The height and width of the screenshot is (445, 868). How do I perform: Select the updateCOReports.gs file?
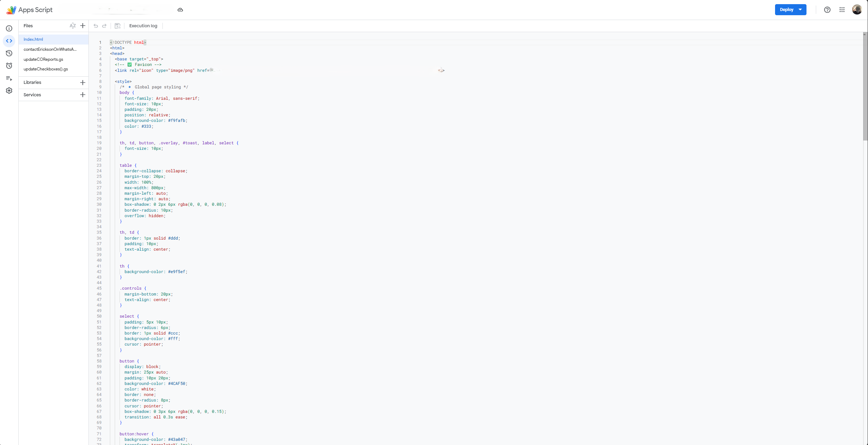(x=43, y=59)
